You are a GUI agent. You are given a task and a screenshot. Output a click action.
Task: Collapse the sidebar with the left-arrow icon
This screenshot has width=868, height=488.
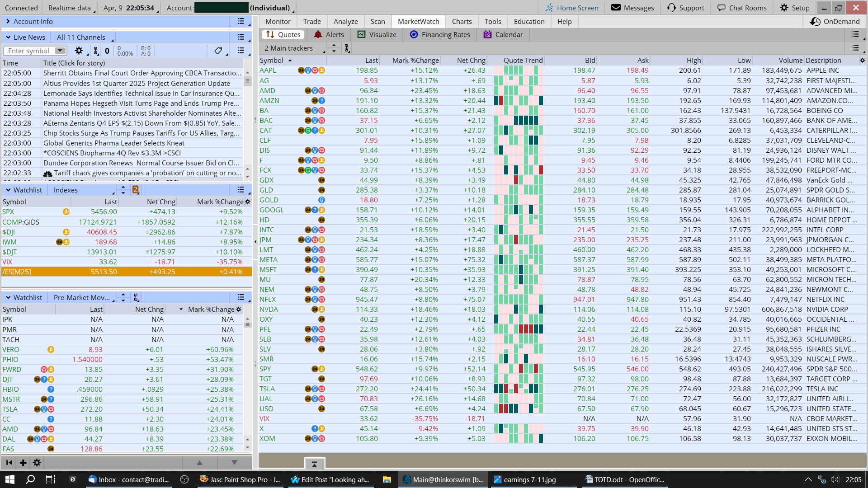coord(9,462)
